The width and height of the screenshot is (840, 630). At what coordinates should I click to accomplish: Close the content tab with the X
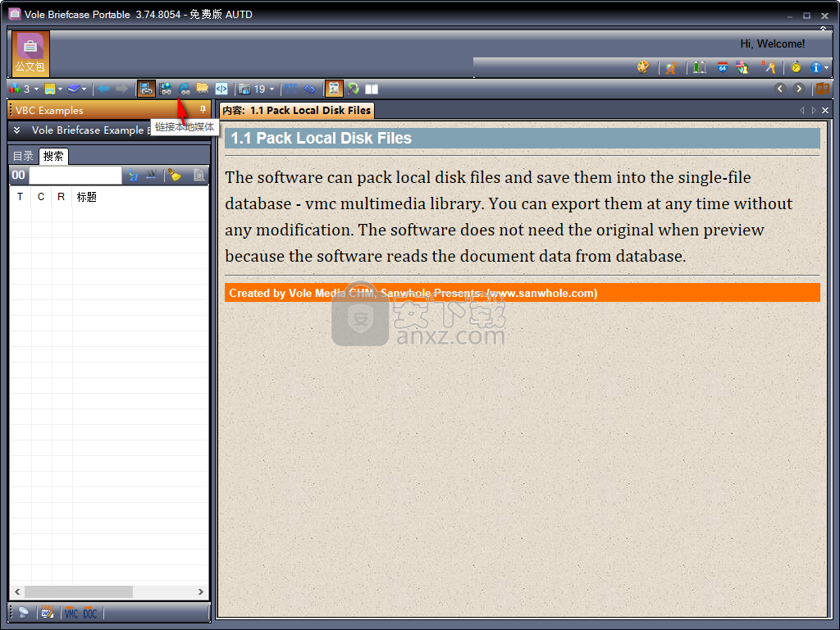(825, 111)
